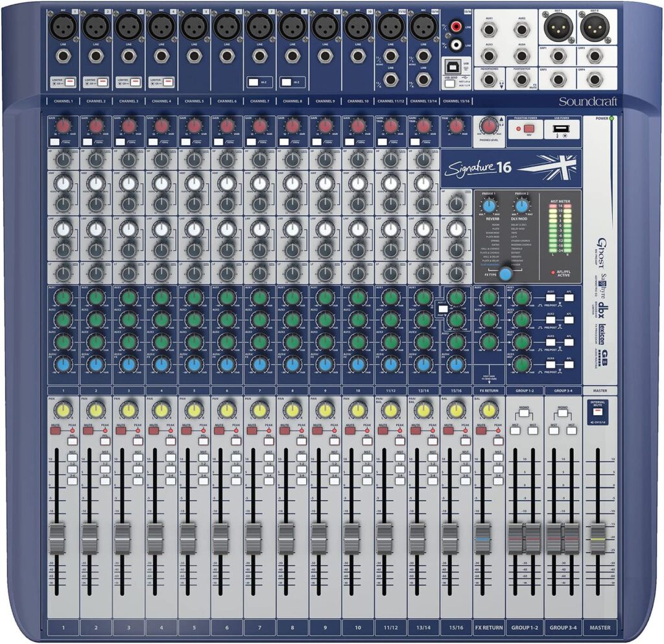Adjust the REVERB PARAM 1 knob
The width and height of the screenshot is (664, 644).
[489, 206]
